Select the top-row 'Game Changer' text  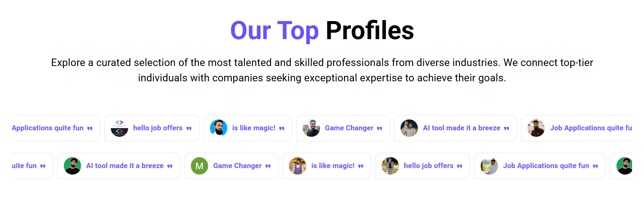pyautogui.click(x=349, y=128)
